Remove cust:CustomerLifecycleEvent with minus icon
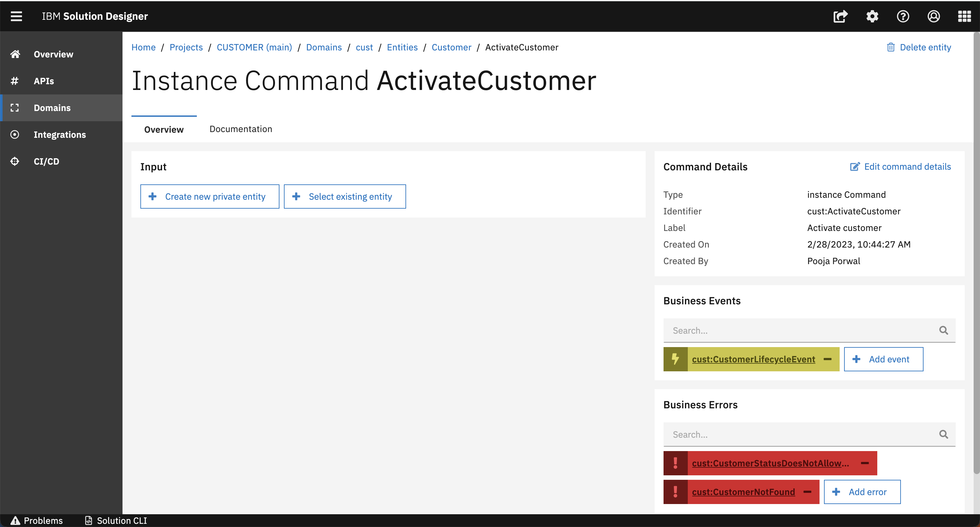 click(828, 359)
